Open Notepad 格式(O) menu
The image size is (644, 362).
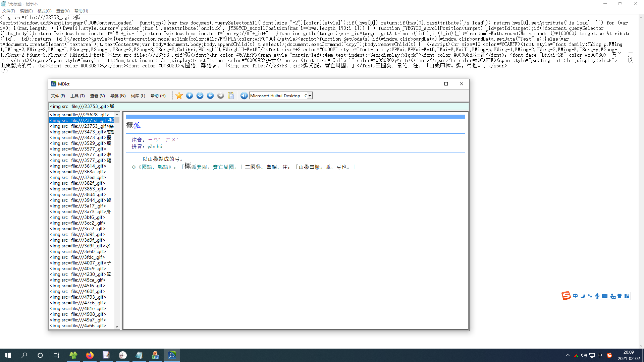click(x=45, y=11)
